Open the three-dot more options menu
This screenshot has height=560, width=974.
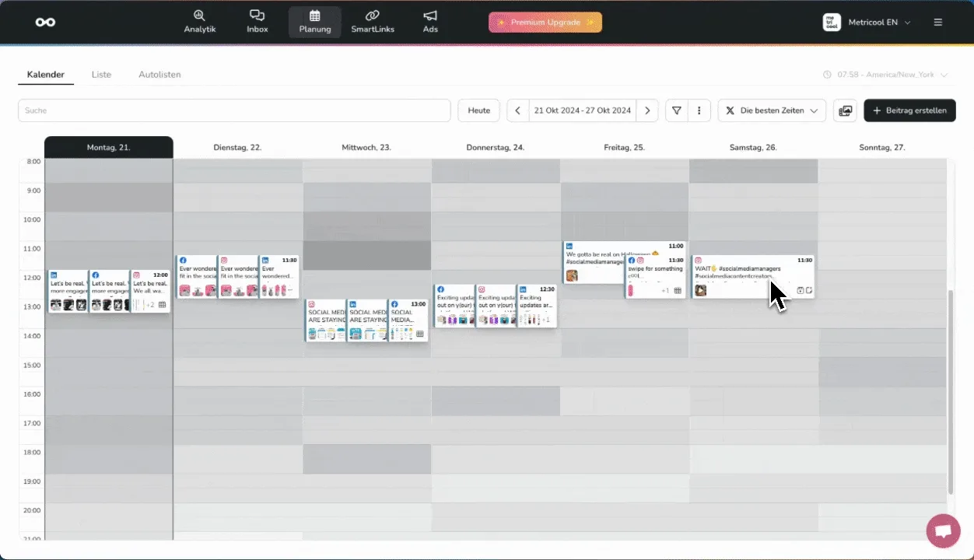[x=699, y=110]
